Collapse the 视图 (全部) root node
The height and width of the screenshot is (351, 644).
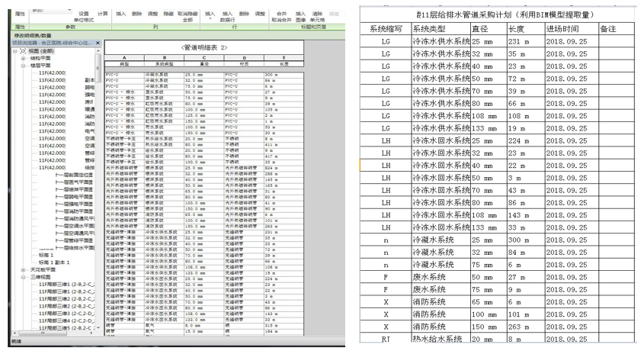click(14, 51)
